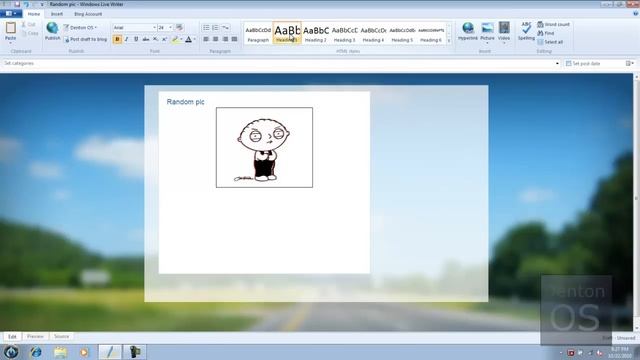Click the Set post date field

click(594, 64)
